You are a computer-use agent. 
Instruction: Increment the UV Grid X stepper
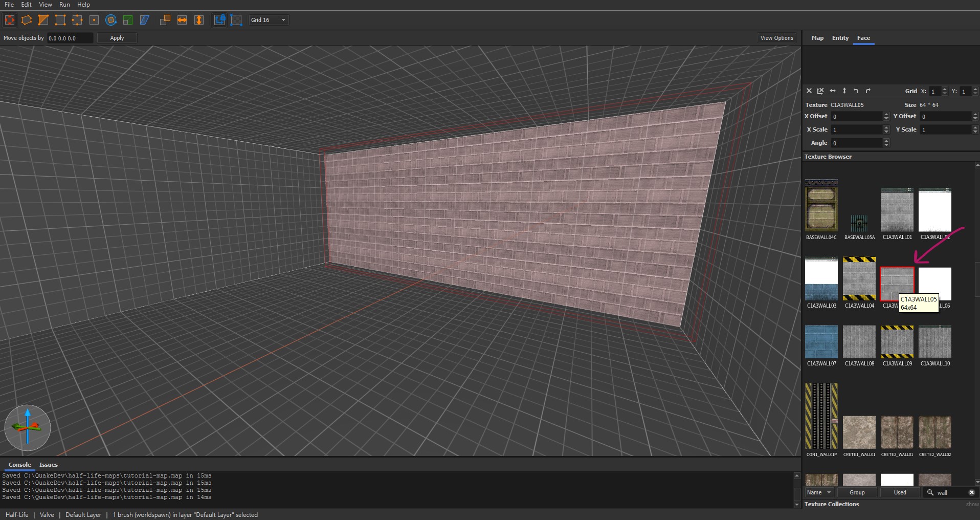(945, 89)
